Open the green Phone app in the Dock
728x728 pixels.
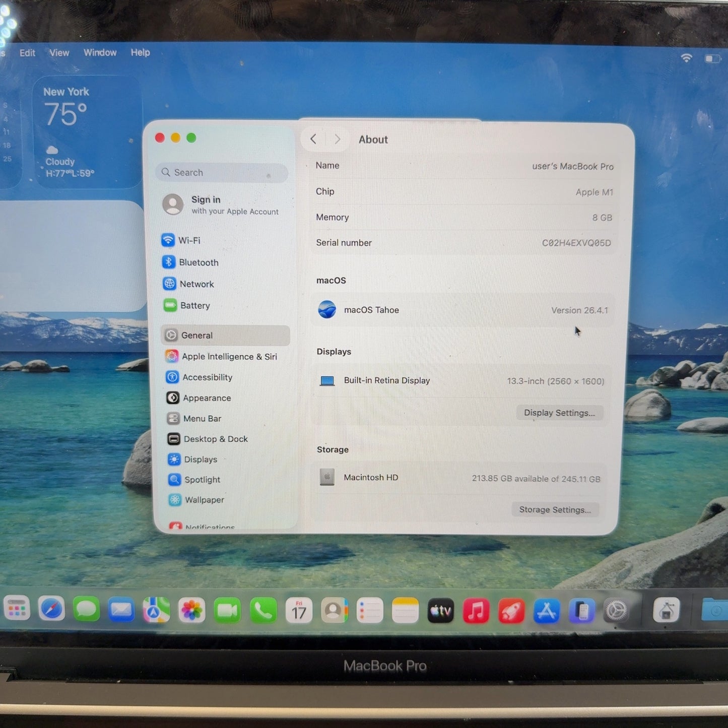(263, 611)
